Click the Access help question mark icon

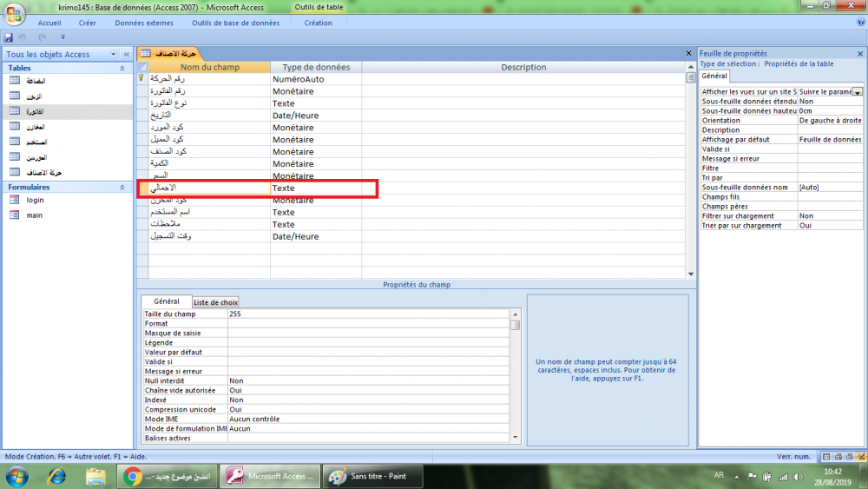coord(859,23)
